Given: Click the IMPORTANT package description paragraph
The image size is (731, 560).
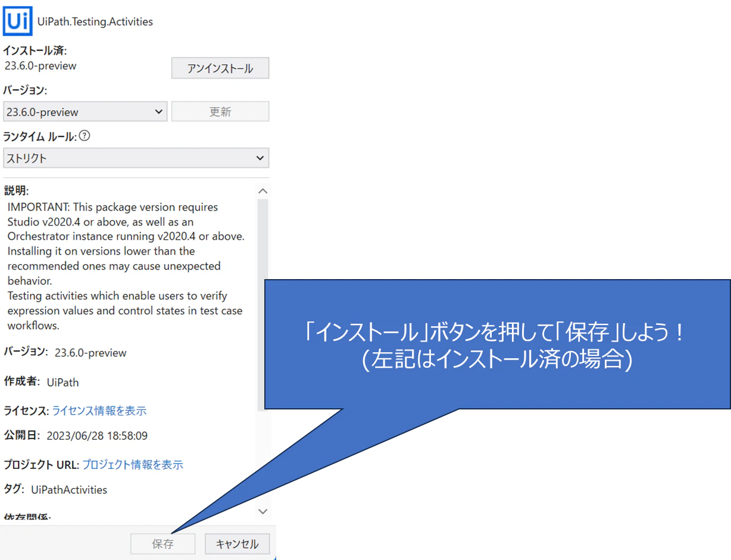Looking at the screenshot, I should tap(126, 266).
